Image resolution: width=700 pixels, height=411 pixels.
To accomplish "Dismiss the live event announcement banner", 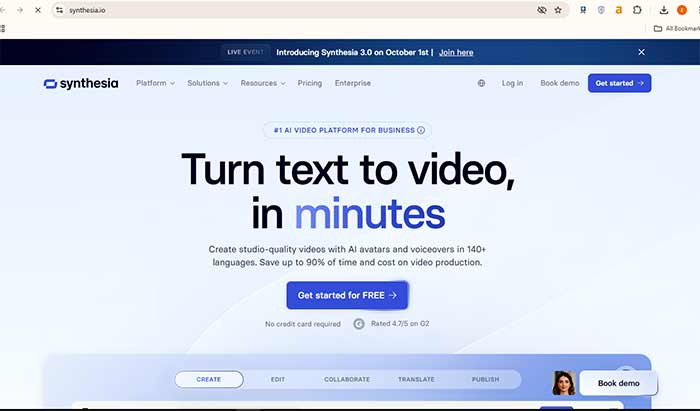I will click(641, 52).
